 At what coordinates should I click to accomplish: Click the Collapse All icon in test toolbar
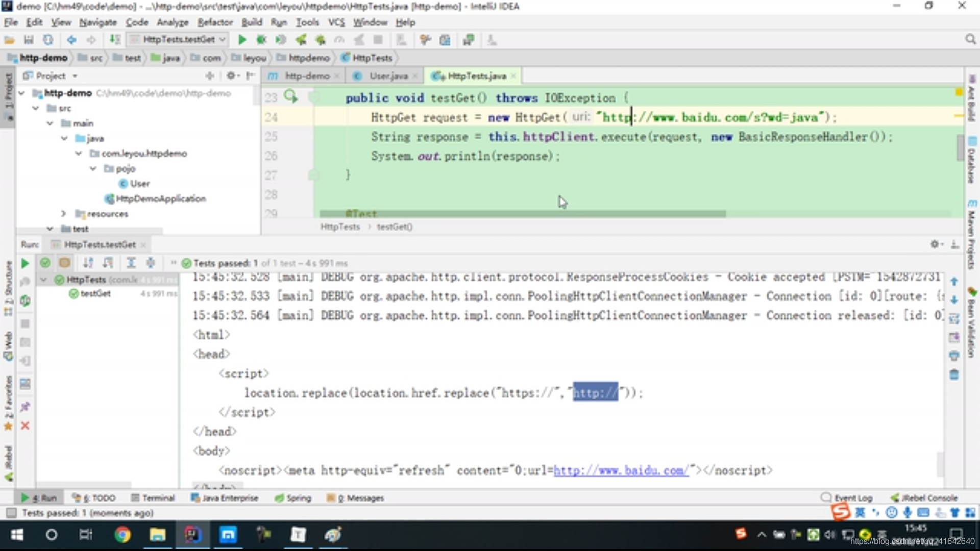(151, 263)
